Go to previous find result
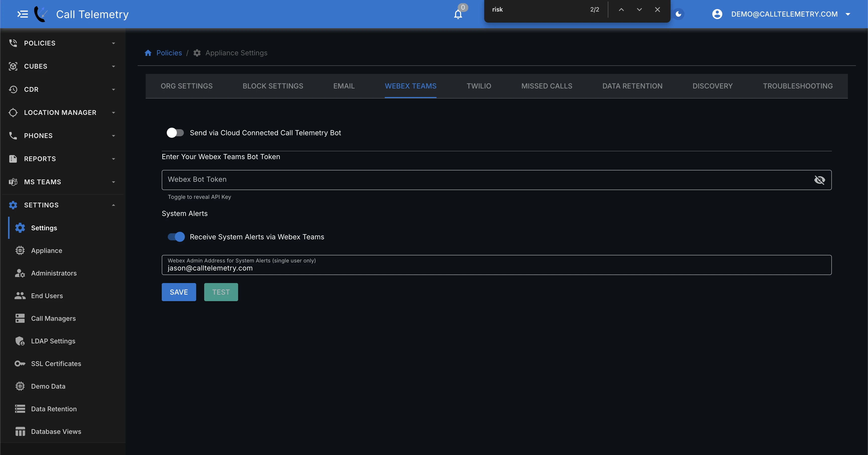 (621, 10)
